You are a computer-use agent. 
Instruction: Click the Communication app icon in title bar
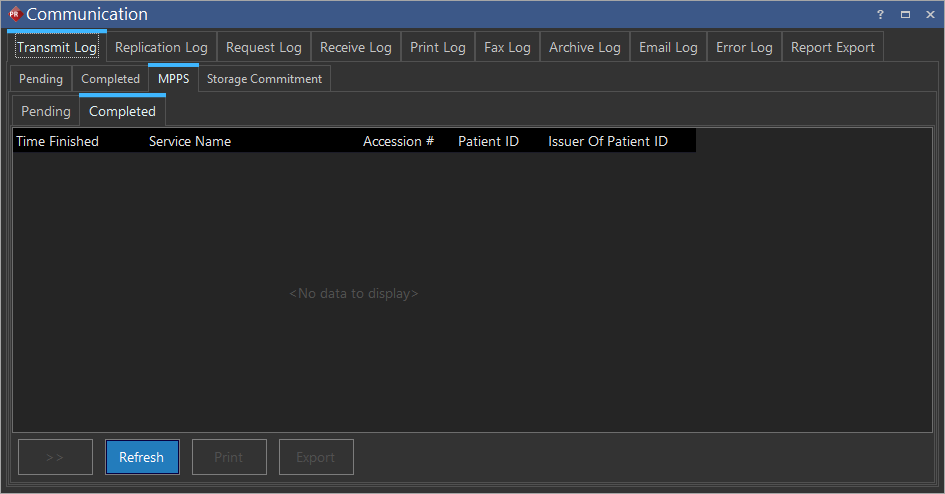pos(14,14)
